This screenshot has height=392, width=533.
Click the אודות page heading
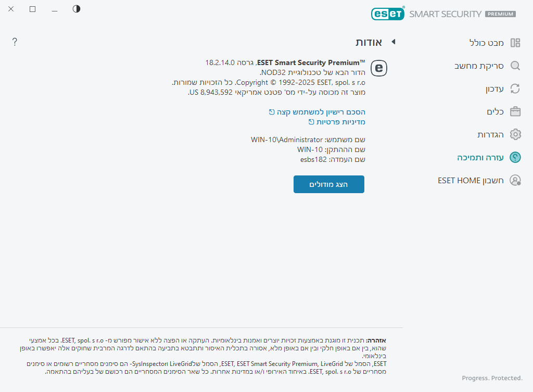click(369, 42)
